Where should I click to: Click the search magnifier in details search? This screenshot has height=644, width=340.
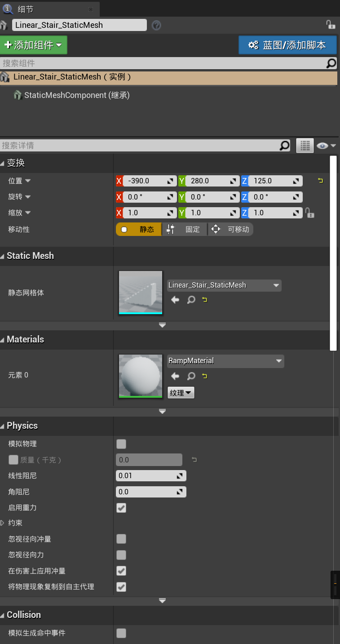pos(285,146)
